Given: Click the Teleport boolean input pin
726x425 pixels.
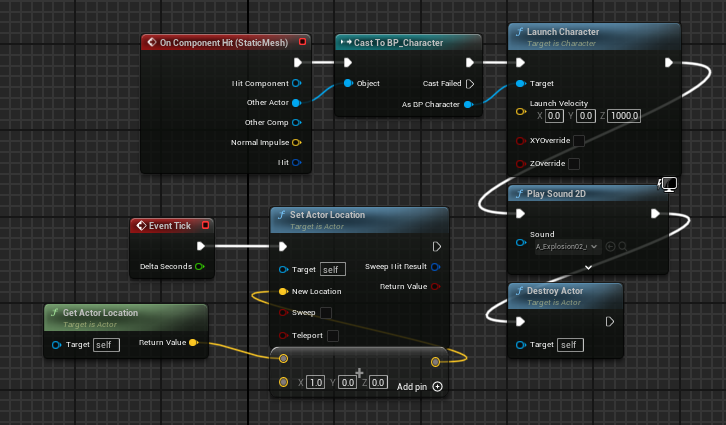Looking at the screenshot, I should pos(283,335).
